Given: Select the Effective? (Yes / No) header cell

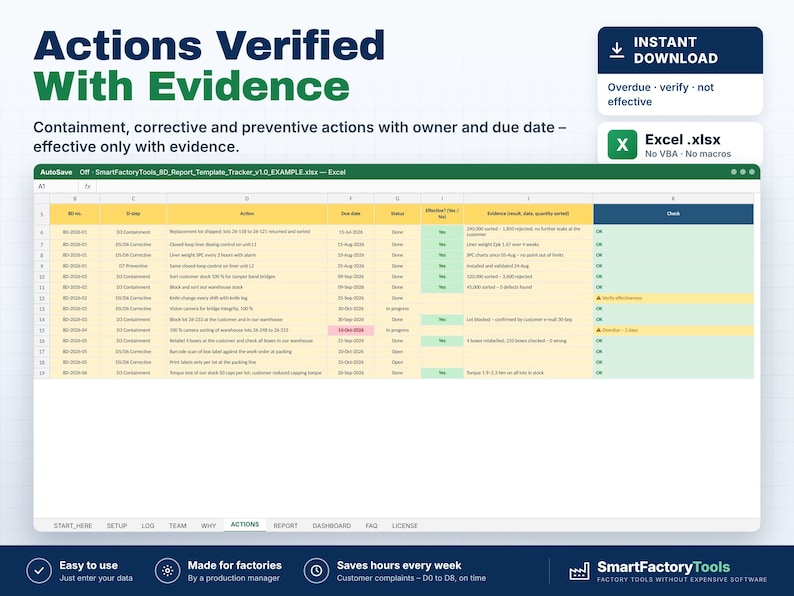Looking at the screenshot, I should (442, 214).
